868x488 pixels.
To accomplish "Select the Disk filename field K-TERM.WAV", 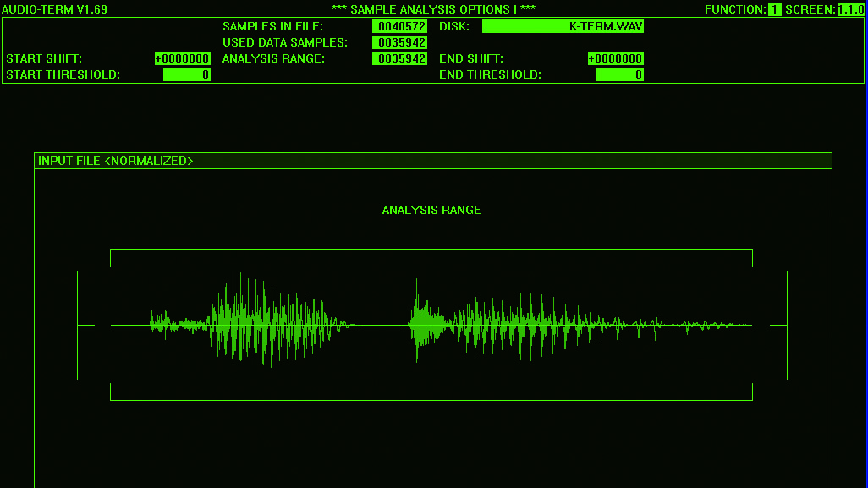I will (x=563, y=26).
